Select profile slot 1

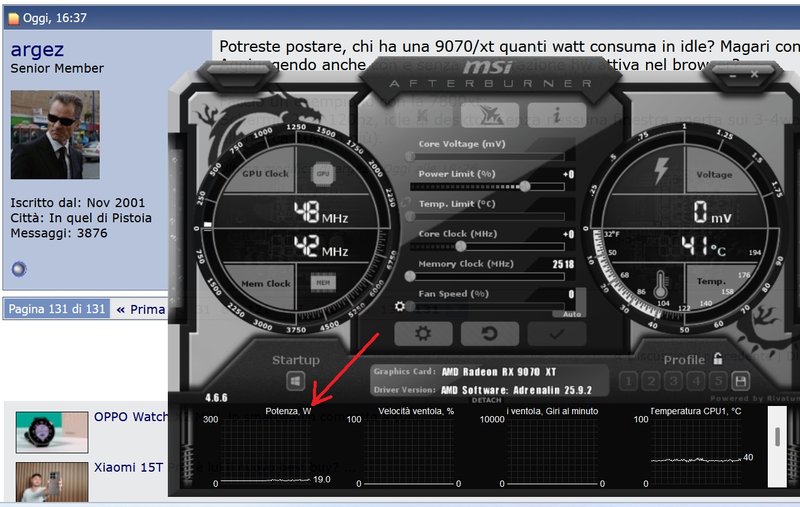[628, 381]
